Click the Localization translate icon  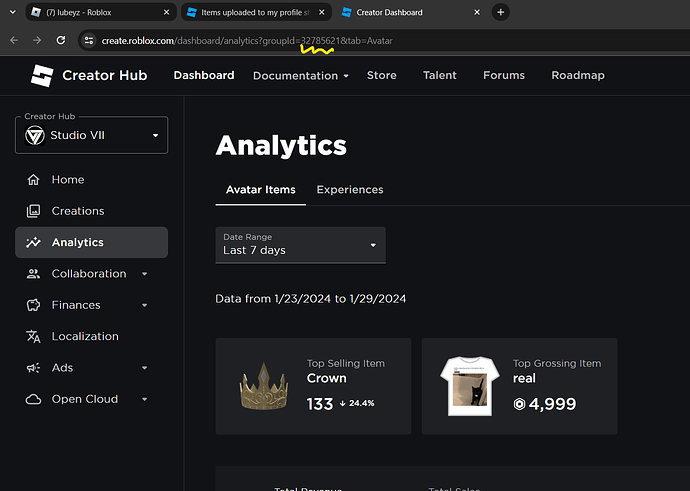33,336
